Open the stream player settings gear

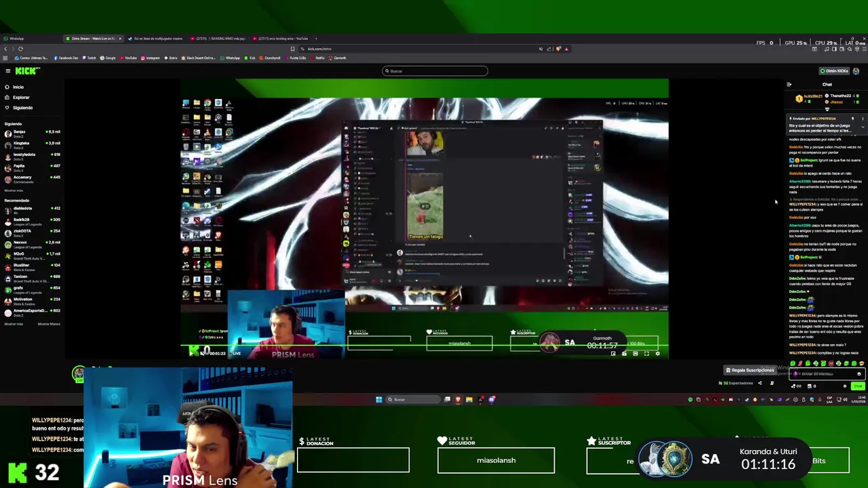(657, 353)
